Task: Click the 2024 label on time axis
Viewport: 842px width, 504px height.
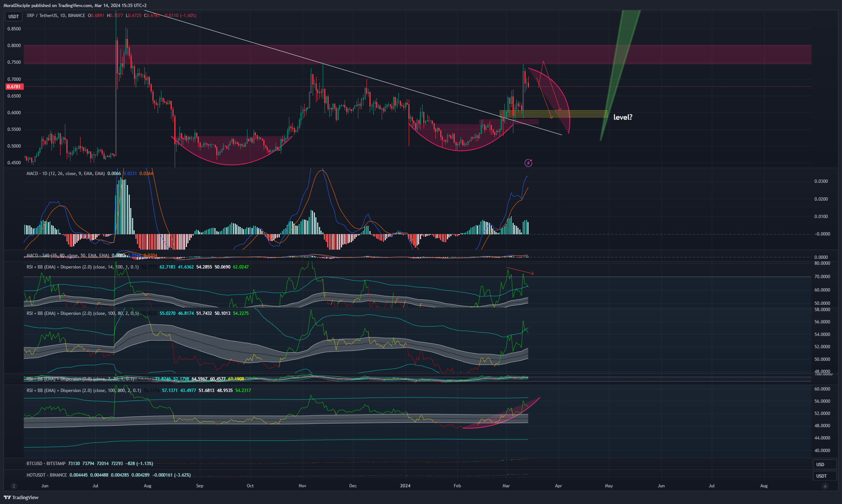Action: (x=405, y=486)
